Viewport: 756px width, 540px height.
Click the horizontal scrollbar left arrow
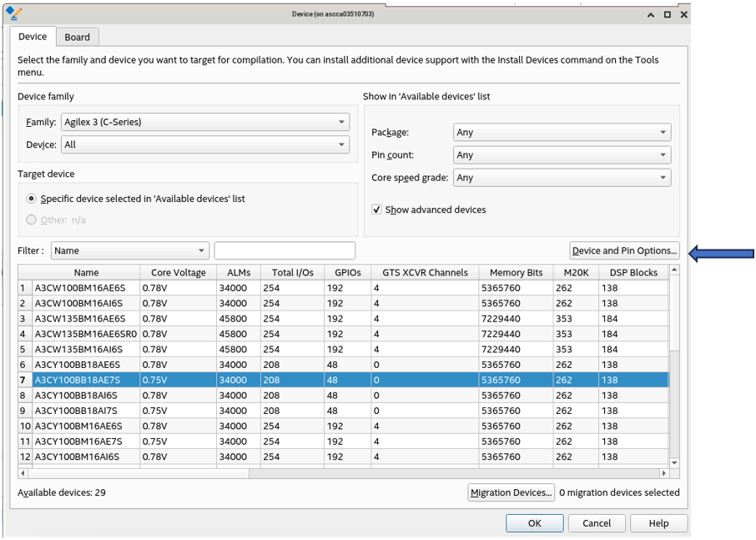(23, 473)
